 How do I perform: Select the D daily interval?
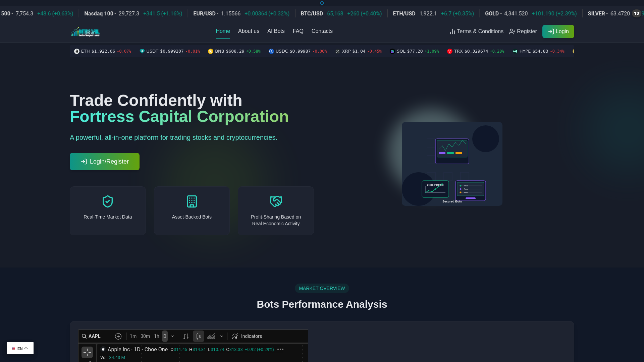pos(165,336)
